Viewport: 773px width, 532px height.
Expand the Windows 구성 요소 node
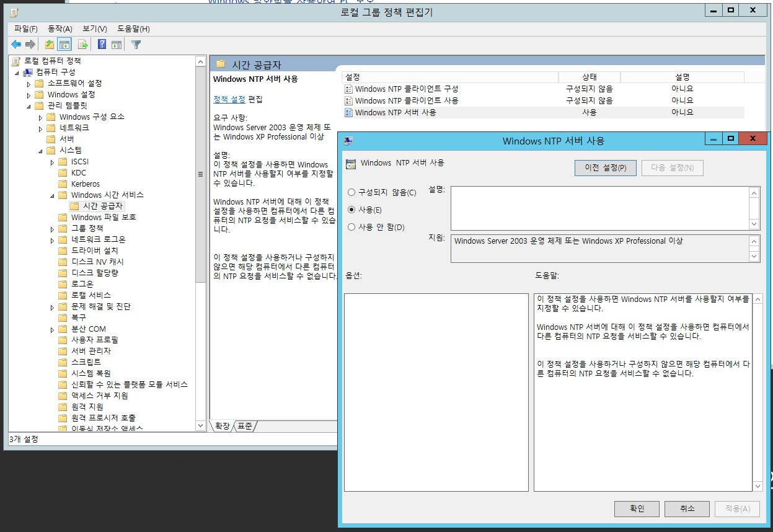pos(40,117)
